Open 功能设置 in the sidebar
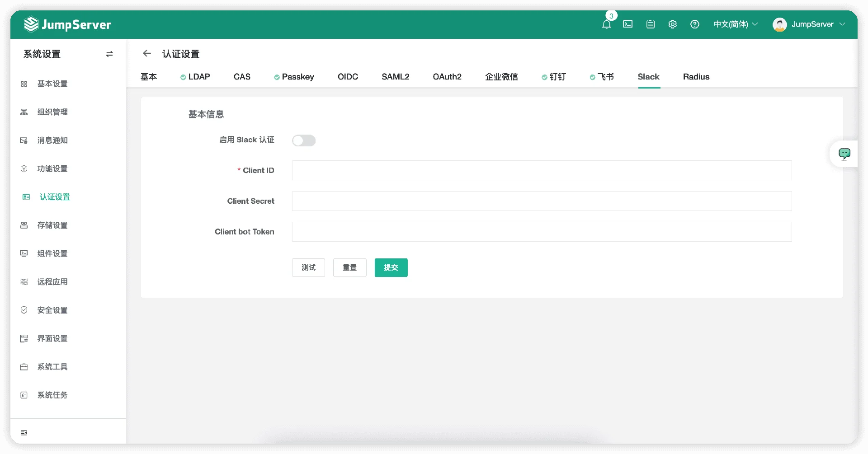This screenshot has width=868, height=454. coord(52,168)
